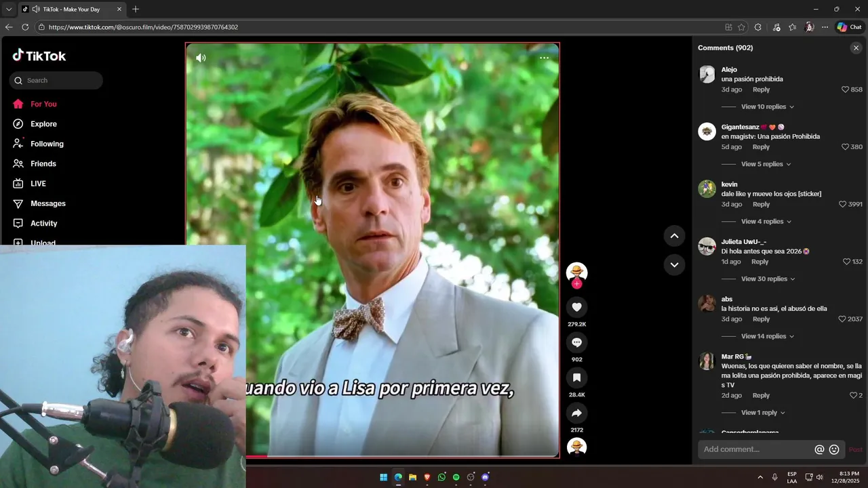Reply to Mar RG's comment
This screenshot has height=488, width=868.
(761, 395)
